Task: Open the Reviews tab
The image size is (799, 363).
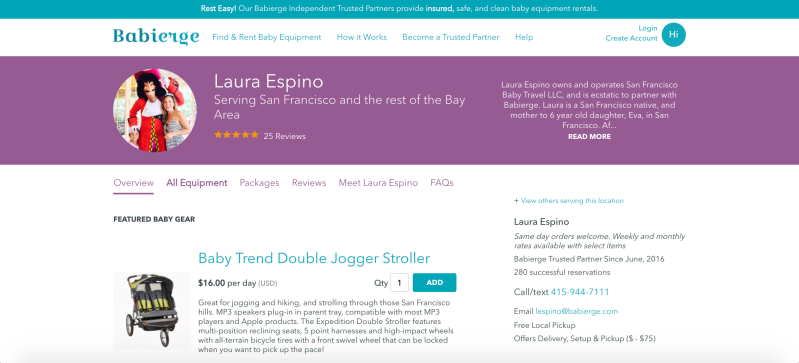Action: click(x=309, y=183)
